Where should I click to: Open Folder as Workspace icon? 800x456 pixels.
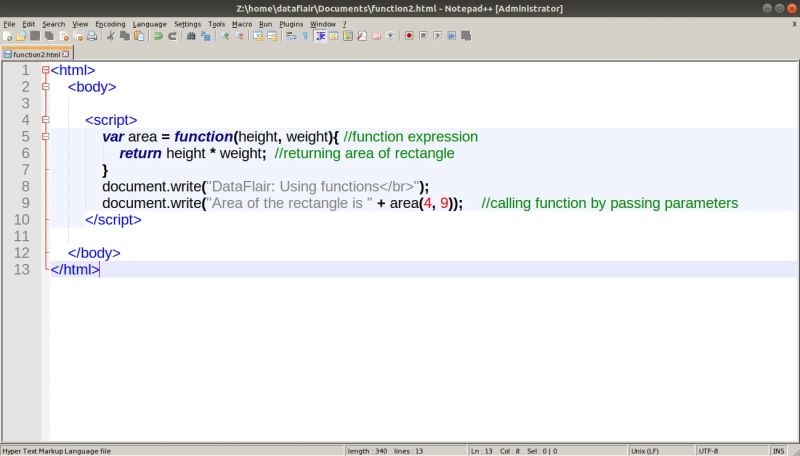point(377,36)
